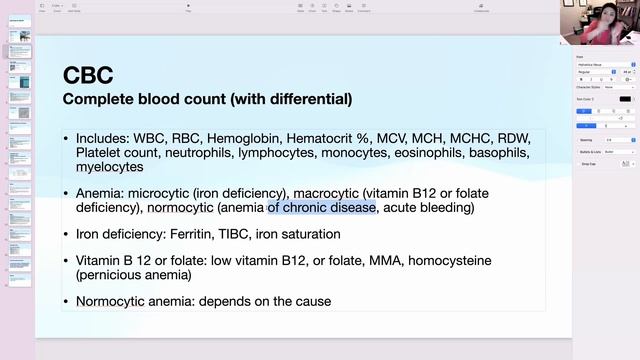Image resolution: width=640 pixels, height=360 pixels.
Task: Click the black Text Color swatch
Action: 625,99
